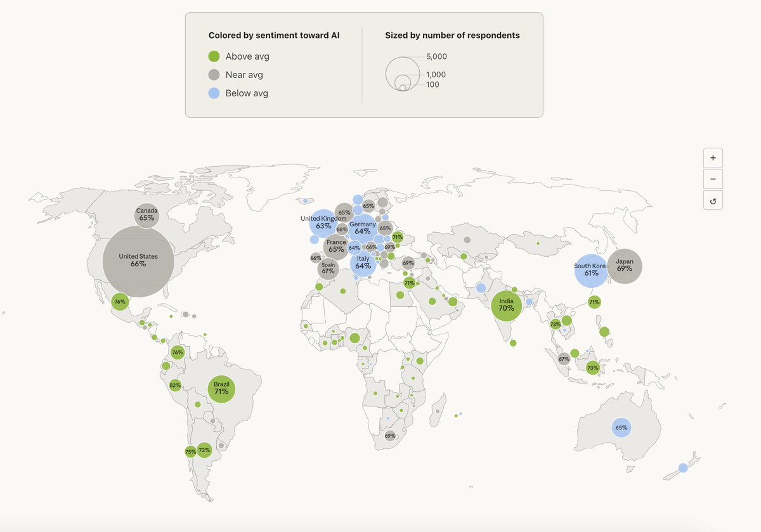Select the 69% bubble over Romania
Image resolution: width=761 pixels, height=532 pixels.
tap(389, 247)
